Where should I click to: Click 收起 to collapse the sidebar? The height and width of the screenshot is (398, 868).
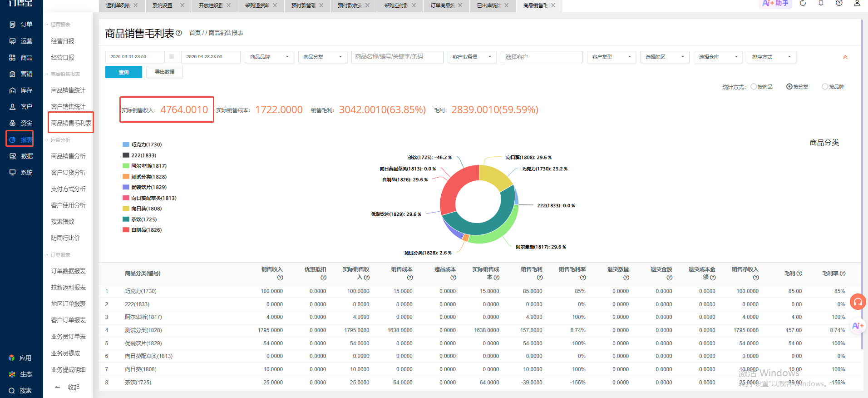click(74, 387)
